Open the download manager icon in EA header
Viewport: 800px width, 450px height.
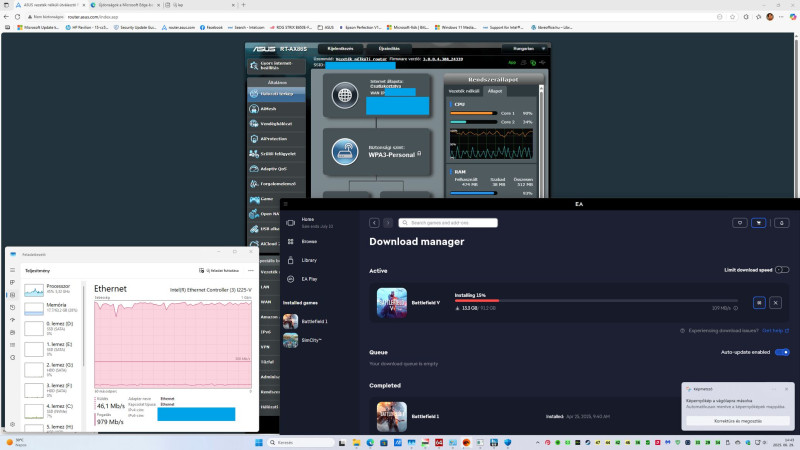pyautogui.click(x=759, y=223)
